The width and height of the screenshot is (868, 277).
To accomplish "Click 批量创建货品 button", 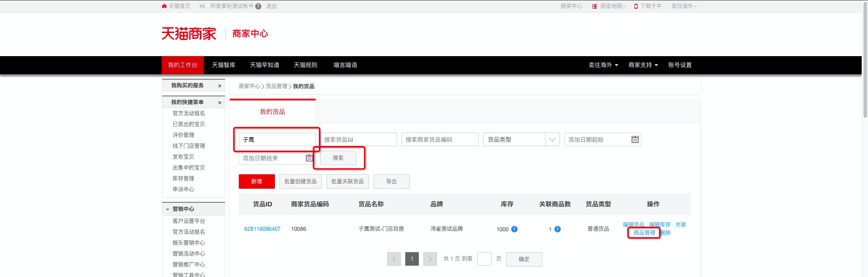I will (300, 181).
